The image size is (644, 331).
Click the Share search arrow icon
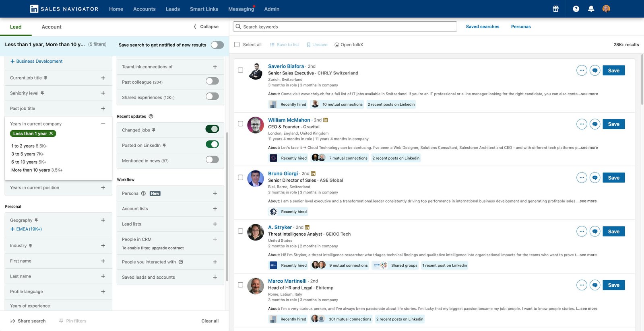[x=13, y=321]
